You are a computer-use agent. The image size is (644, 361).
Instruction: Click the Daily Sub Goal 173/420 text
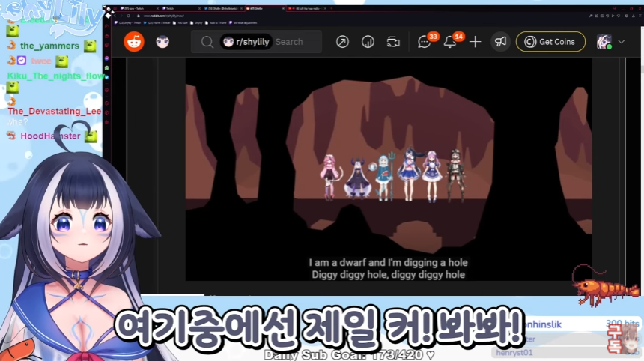coord(349,354)
